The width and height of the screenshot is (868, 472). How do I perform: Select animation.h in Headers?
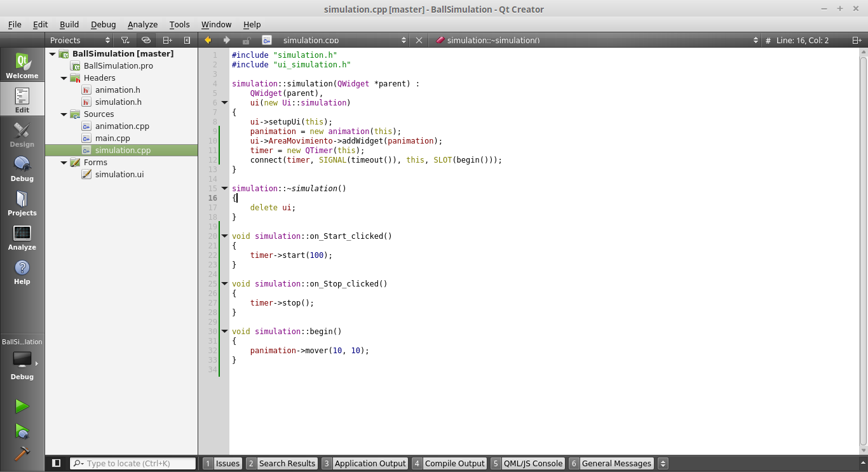[x=118, y=90]
